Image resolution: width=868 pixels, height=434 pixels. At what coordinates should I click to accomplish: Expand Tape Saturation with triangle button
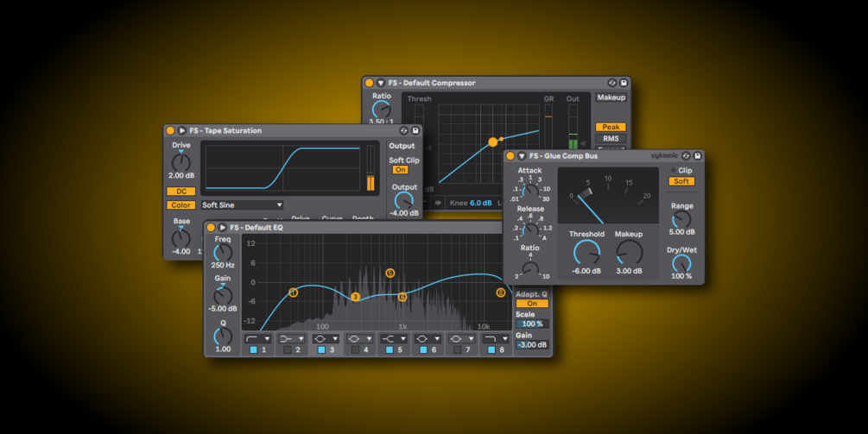[x=182, y=130]
